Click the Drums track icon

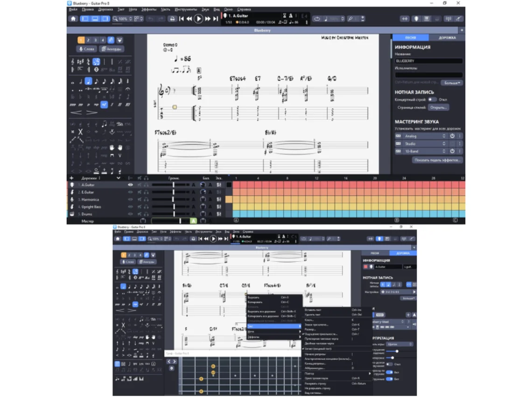72,214
